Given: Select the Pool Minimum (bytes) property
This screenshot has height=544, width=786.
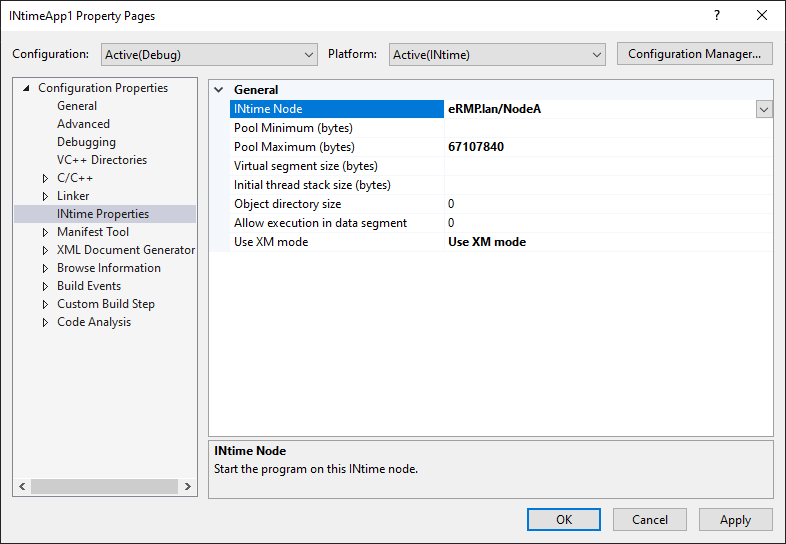Looking at the screenshot, I should tap(337, 128).
